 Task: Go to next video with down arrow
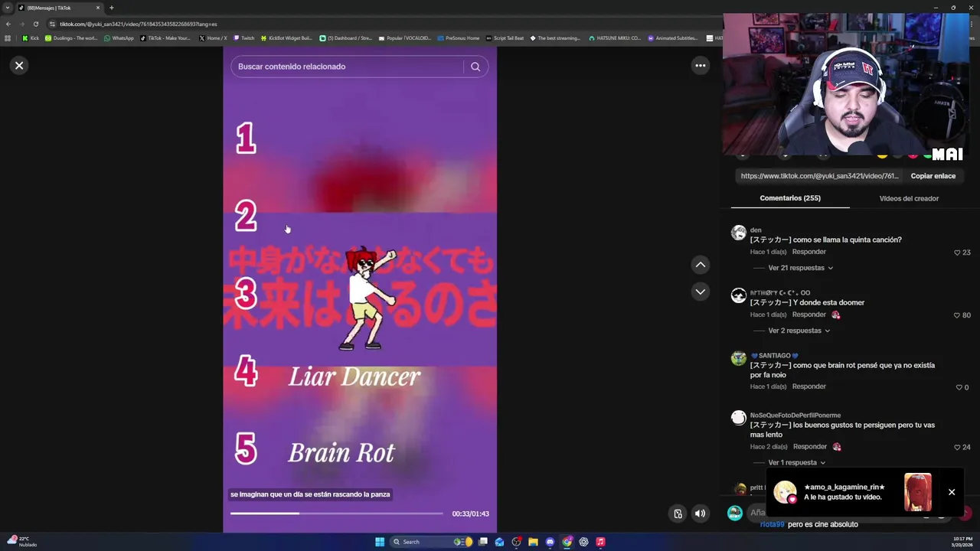700,292
